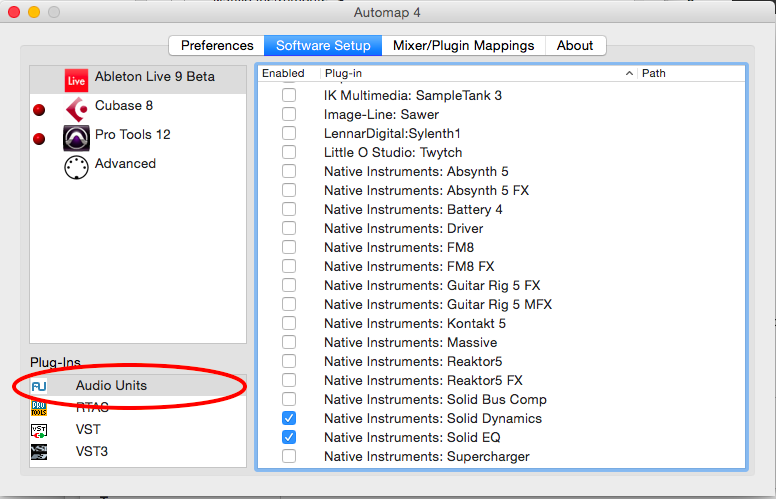
Task: Click the red status dot beside Cubase 8
Action: click(39, 110)
